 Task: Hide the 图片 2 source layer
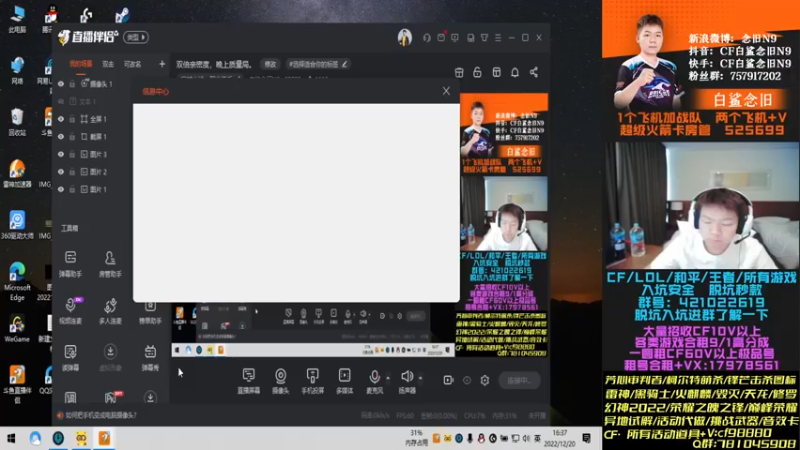pyautogui.click(x=61, y=172)
